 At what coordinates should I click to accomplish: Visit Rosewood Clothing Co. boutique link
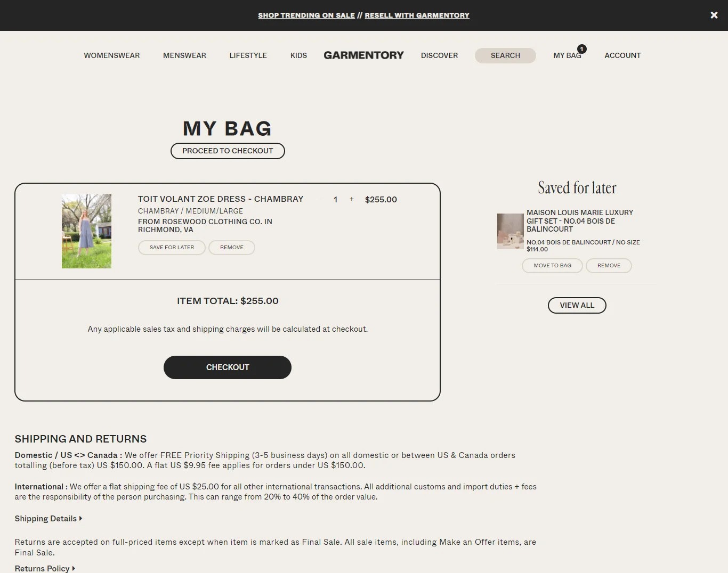[205, 226]
